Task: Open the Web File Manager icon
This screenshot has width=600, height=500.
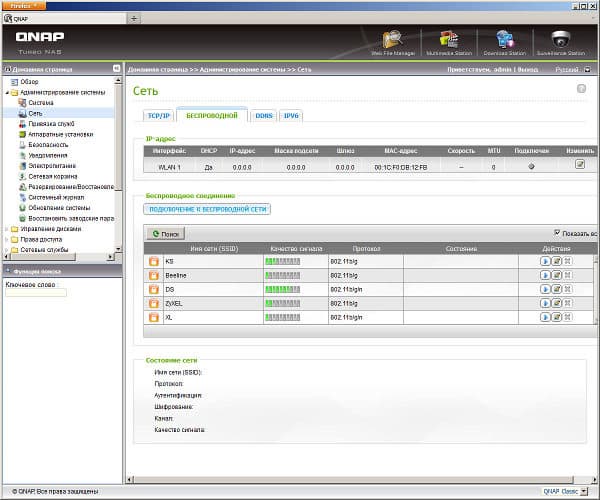Action: [393, 41]
